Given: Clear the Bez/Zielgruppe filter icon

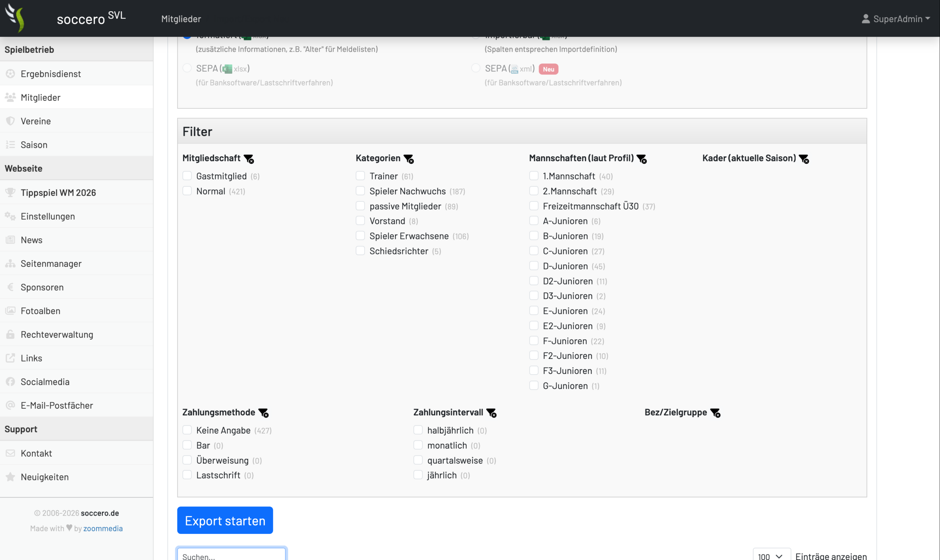Looking at the screenshot, I should (715, 413).
